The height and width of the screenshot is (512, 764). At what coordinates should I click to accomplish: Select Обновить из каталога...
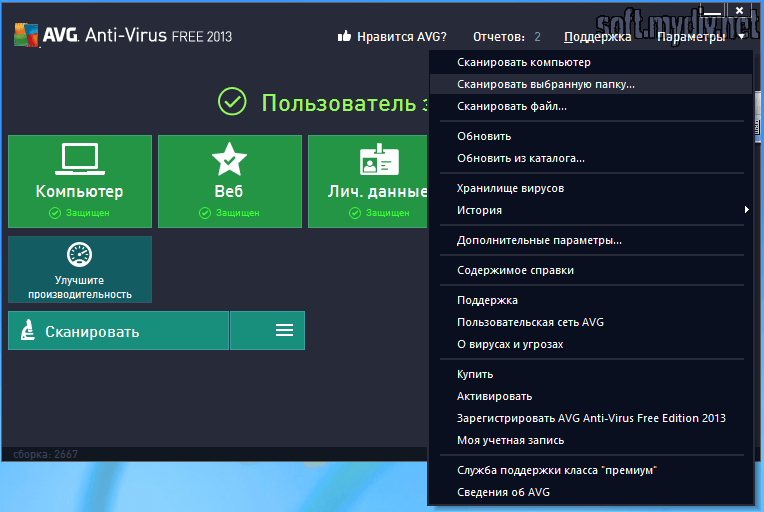[591, 158]
